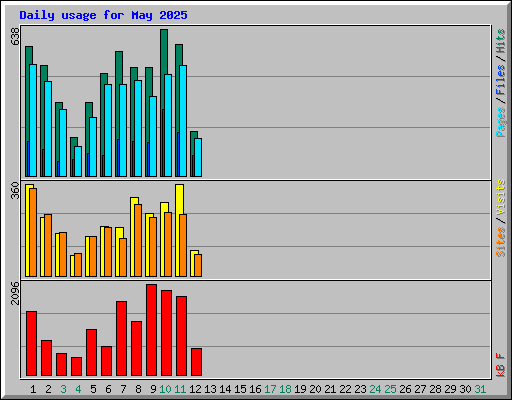The image size is (512, 400).
Task: Click green day label 31
Action: [x=480, y=389]
